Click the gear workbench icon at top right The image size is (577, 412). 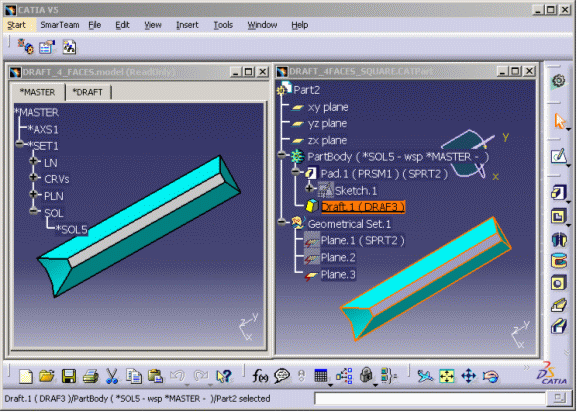coord(559,81)
